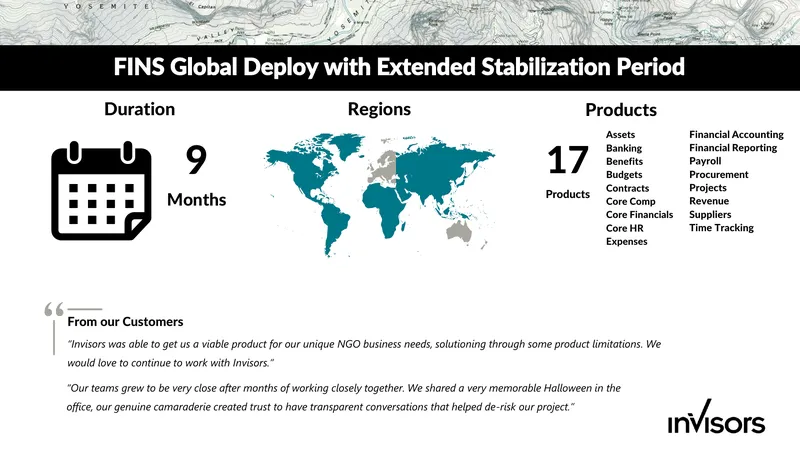
Task: Click 'Contracts' in the product list
Action: (628, 188)
